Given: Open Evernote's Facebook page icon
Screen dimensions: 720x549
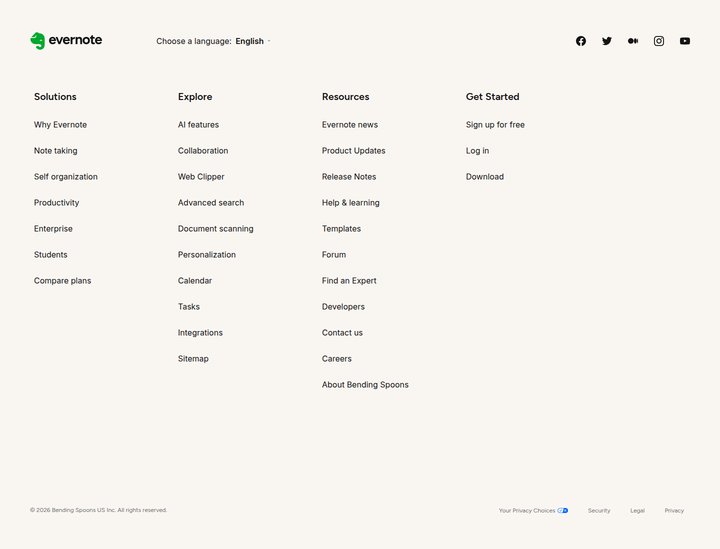Looking at the screenshot, I should 581,41.
